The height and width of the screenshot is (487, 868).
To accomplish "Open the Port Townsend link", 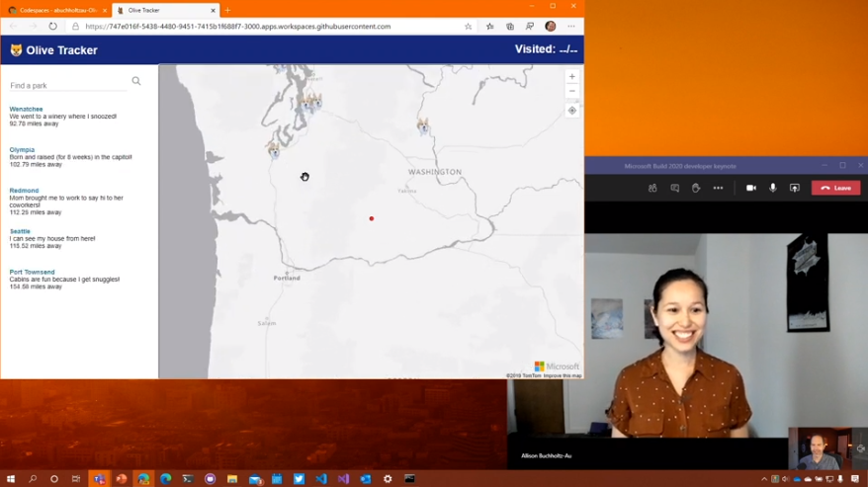I will point(32,273).
